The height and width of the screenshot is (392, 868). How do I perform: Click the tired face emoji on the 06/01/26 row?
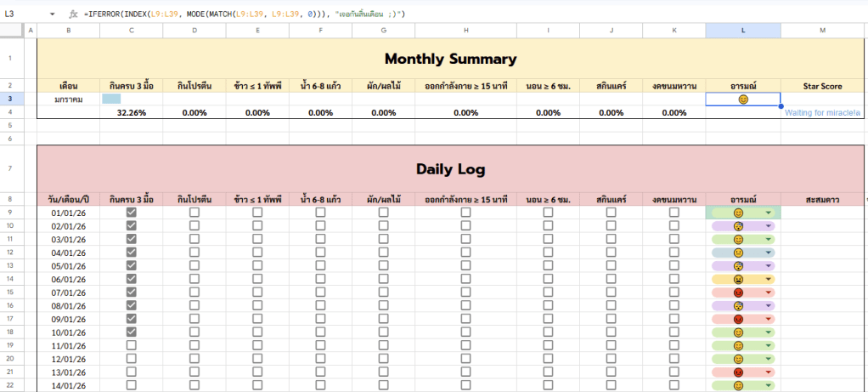(x=739, y=280)
